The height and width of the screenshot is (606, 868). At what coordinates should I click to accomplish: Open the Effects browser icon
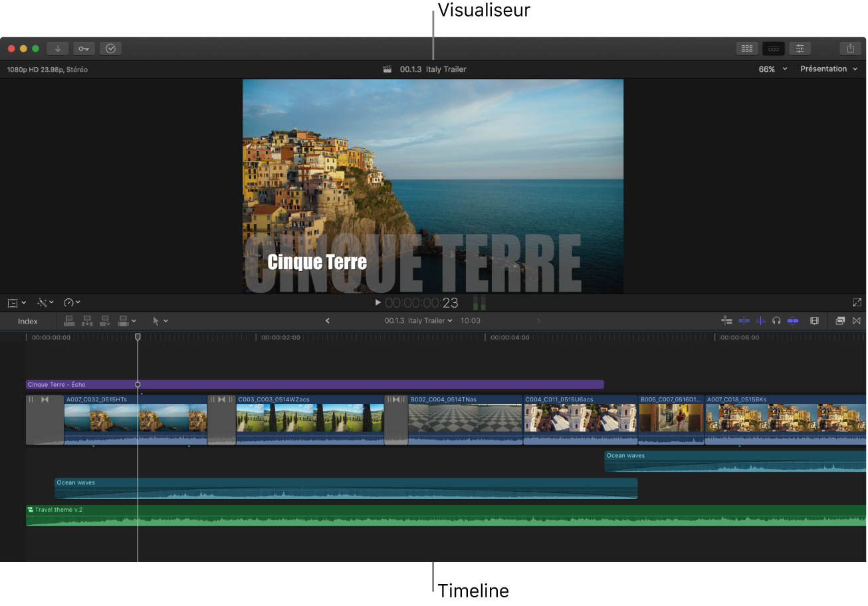(x=839, y=320)
